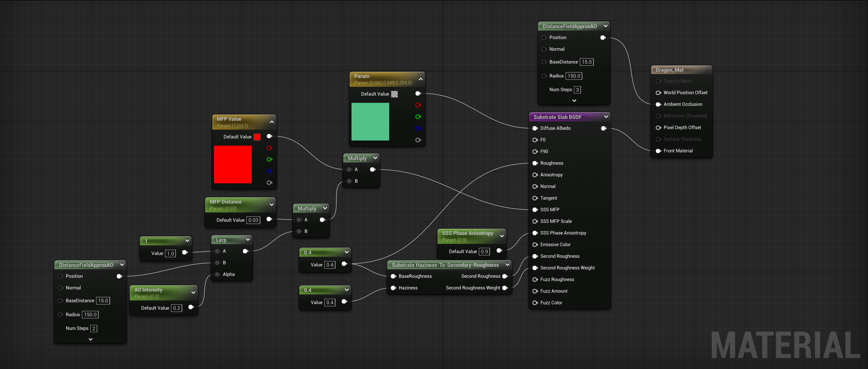Edit constant 1 node Value 1.0
Image resolution: width=868 pixels, height=369 pixels.
tap(171, 253)
